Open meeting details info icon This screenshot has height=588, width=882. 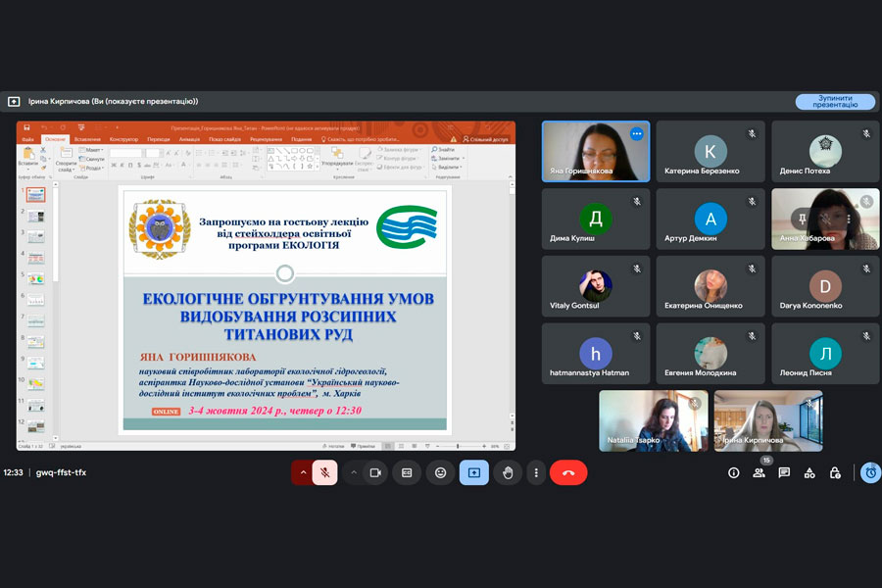coord(733,472)
